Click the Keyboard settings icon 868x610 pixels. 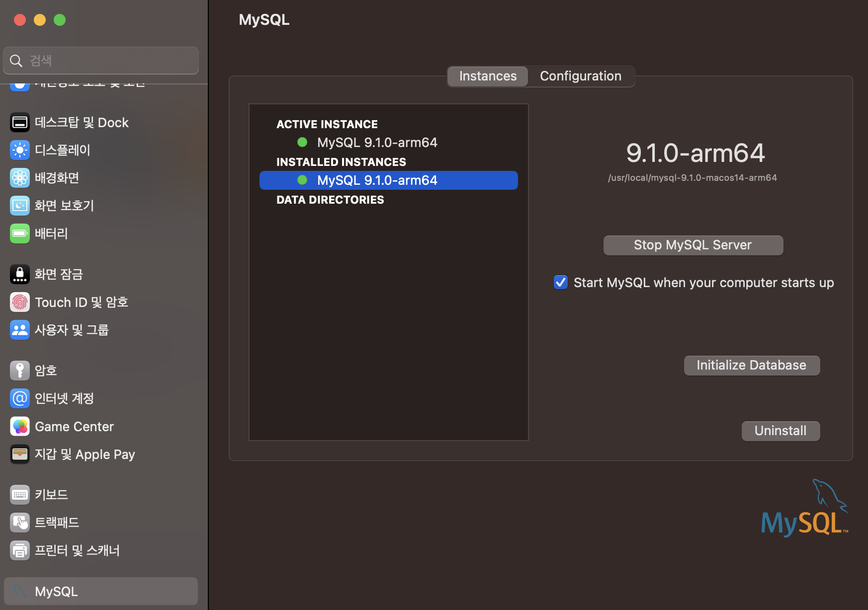(x=20, y=495)
